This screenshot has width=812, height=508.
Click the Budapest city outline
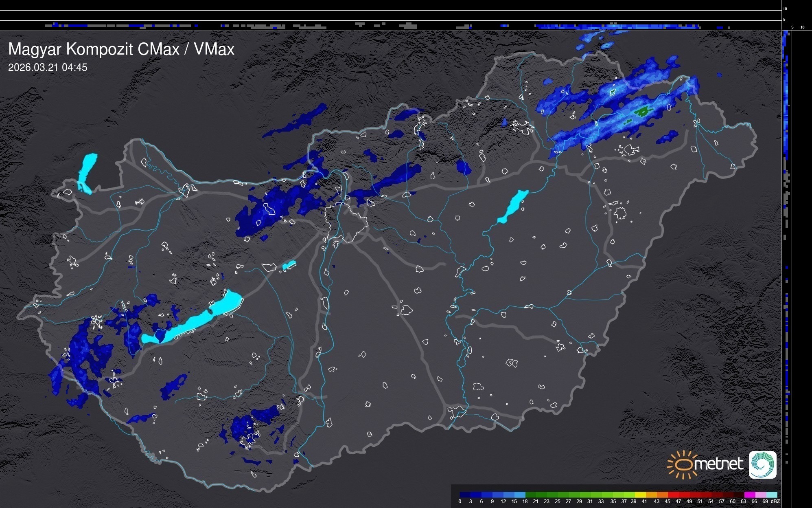click(x=345, y=222)
